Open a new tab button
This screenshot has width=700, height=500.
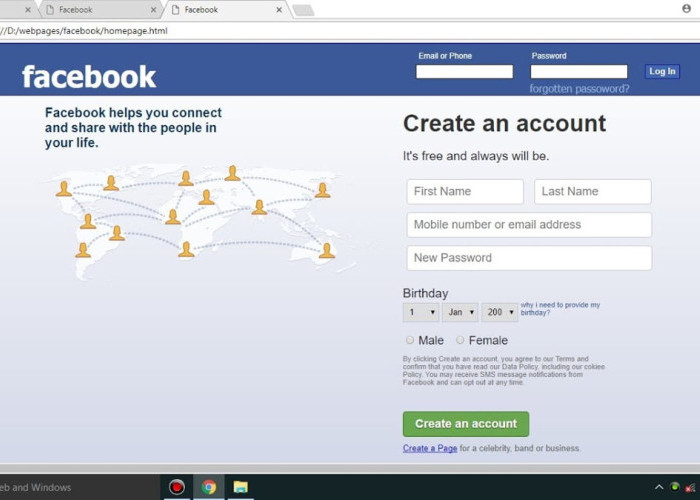(303, 10)
